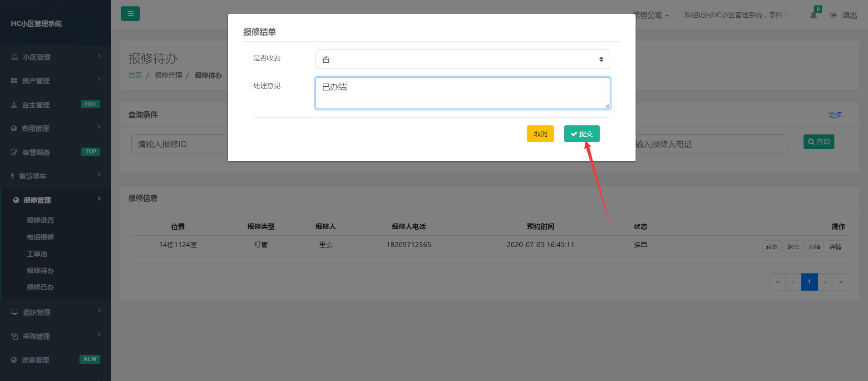Click the 处理意见 text area
The image size is (868, 381).
462,93
